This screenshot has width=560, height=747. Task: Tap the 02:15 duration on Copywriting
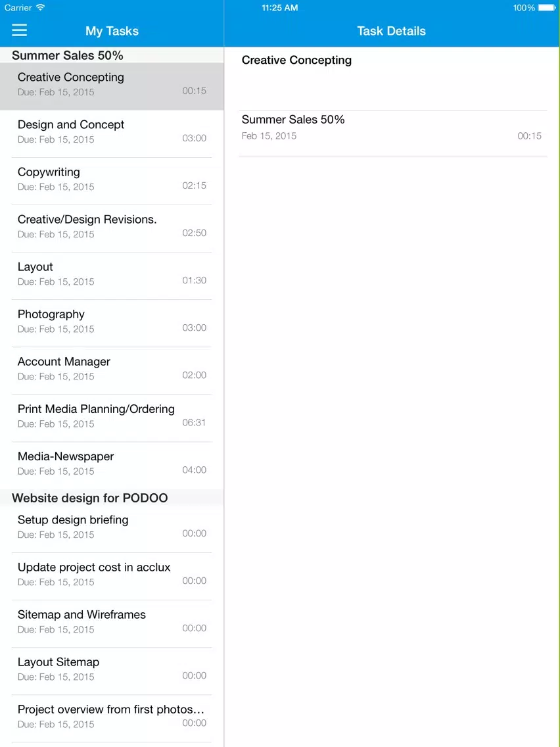click(195, 185)
